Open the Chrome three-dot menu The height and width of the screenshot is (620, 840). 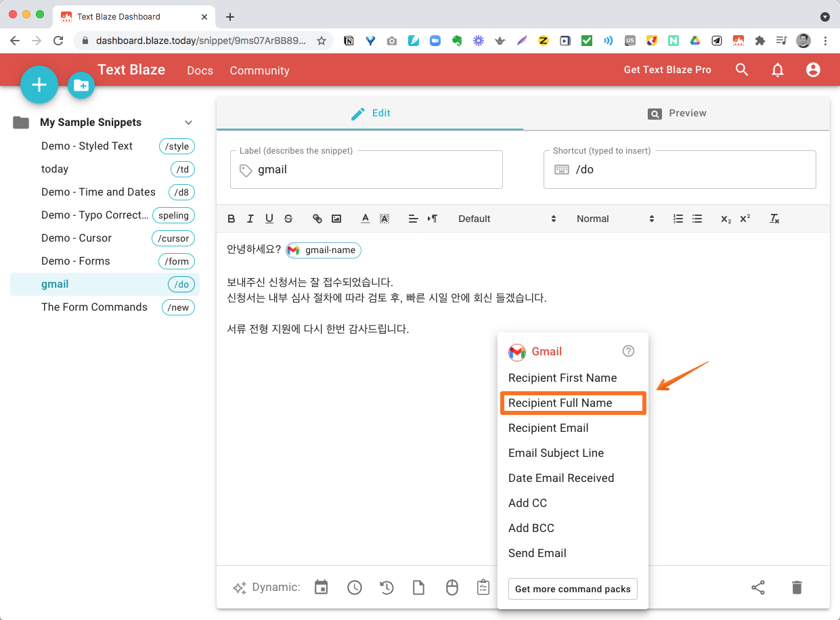825,41
